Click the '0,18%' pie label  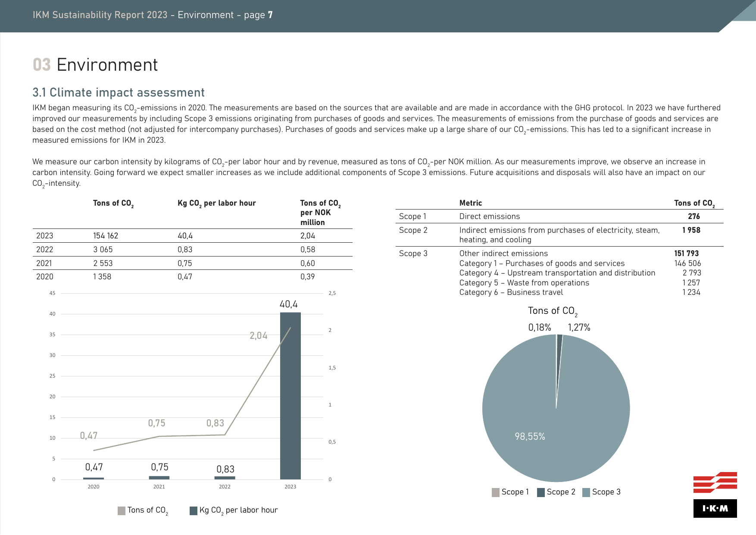(540, 328)
